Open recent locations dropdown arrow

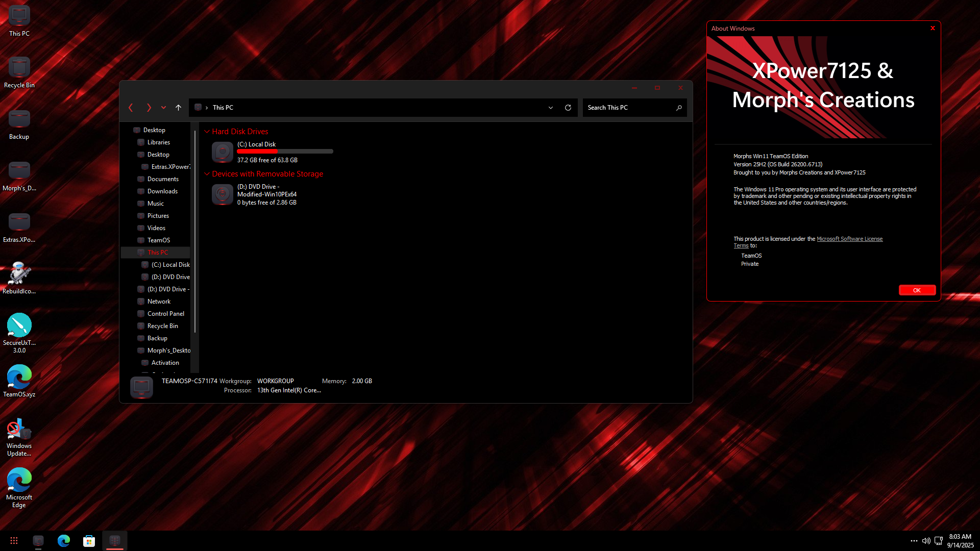pos(163,108)
